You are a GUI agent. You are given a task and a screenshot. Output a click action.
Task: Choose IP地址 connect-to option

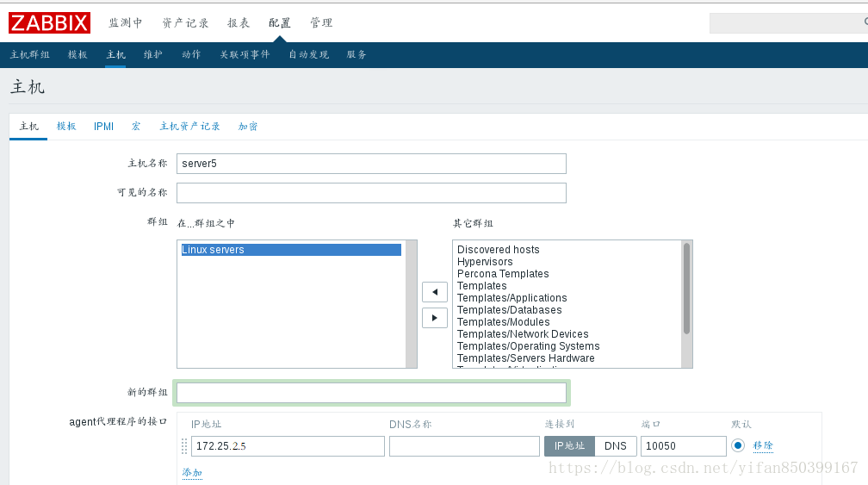tap(570, 446)
